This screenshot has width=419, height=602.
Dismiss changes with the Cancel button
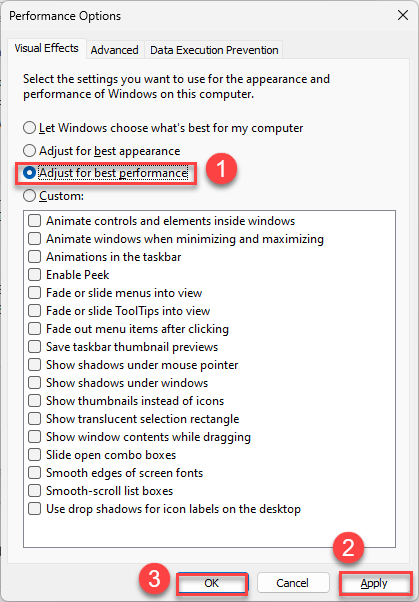coord(293,583)
